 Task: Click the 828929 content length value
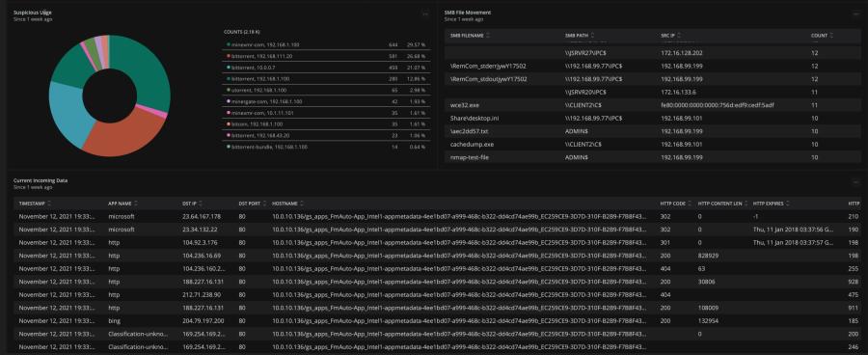(709, 256)
